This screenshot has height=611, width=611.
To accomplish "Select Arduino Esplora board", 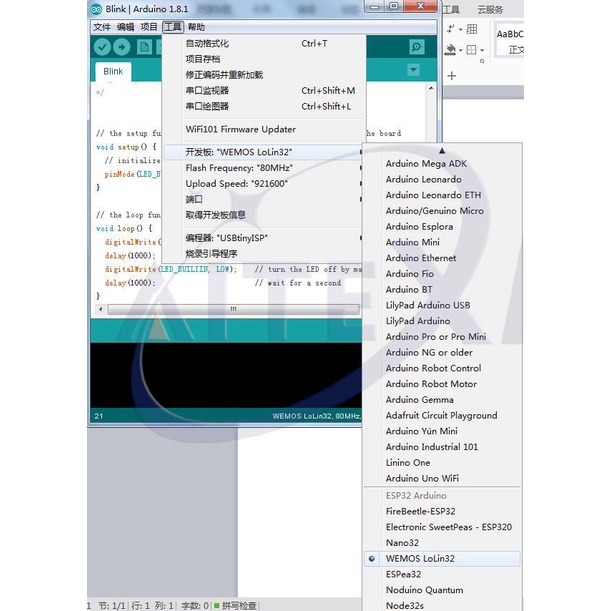I will point(442,226).
